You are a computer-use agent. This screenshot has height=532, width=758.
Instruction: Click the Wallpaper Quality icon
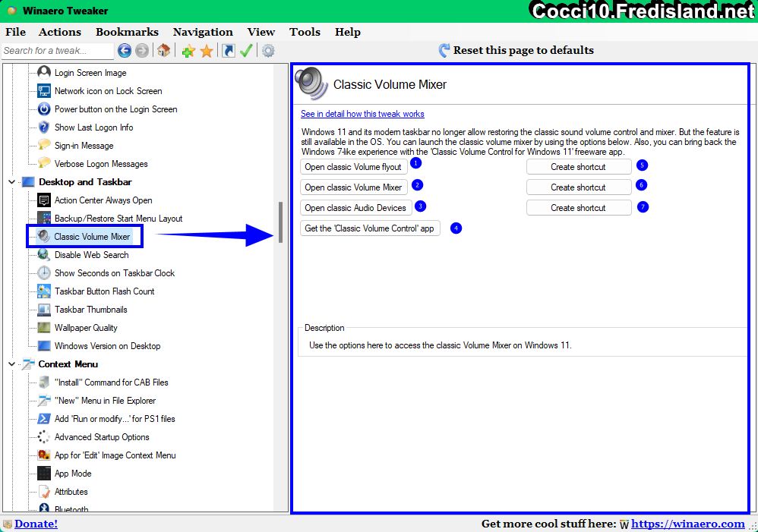(x=44, y=328)
